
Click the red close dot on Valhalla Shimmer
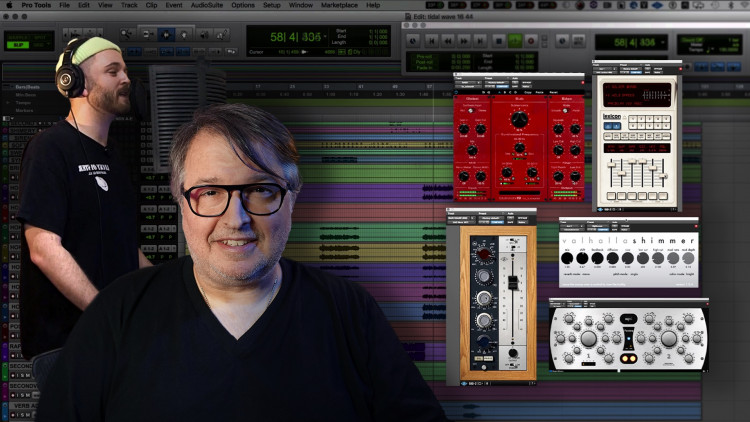pyautogui.click(x=695, y=226)
